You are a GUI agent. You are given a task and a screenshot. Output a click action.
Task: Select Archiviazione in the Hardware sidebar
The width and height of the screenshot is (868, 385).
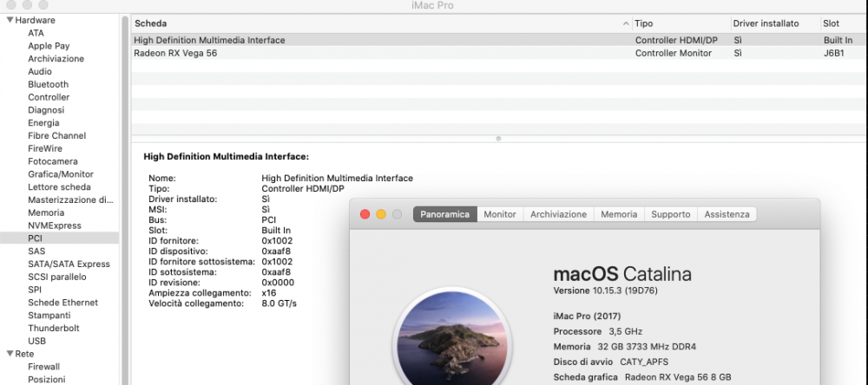(56, 59)
